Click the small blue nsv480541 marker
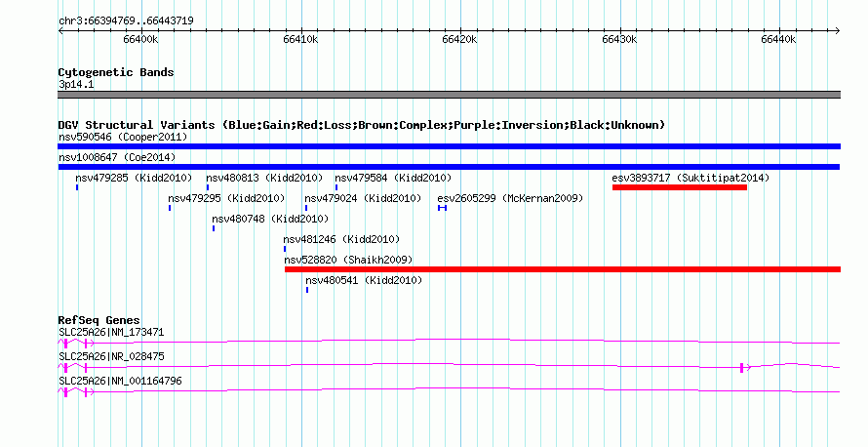Image resolution: width=868 pixels, height=447 pixels. click(x=307, y=290)
